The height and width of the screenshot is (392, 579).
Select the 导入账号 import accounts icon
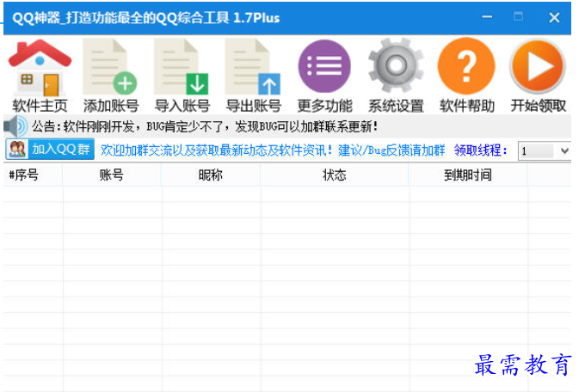point(182,76)
